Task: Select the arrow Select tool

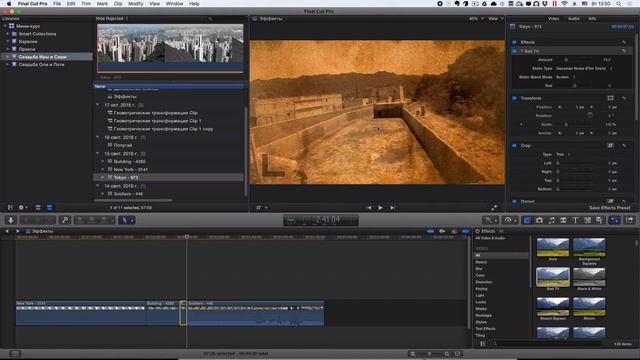Action: pos(124,220)
